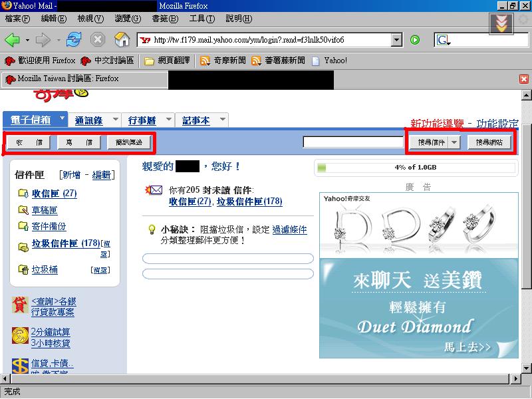Click the 搜尋網站 search web button
The image size is (532, 399).
[489, 142]
